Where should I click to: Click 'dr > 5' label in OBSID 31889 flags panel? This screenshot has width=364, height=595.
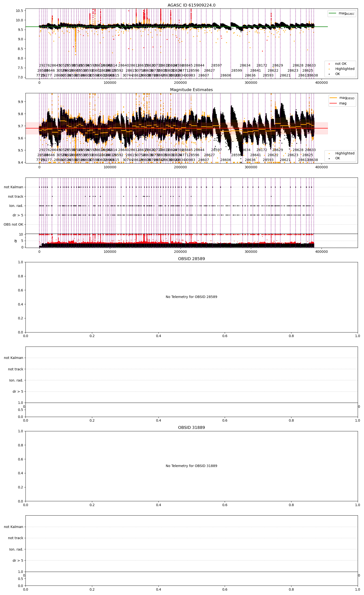tap(18, 561)
